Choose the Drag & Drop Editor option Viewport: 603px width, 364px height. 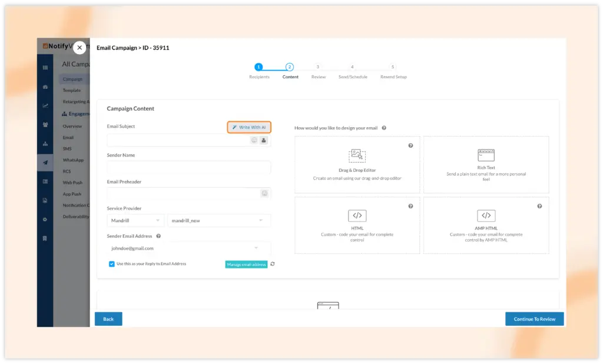[357, 164]
